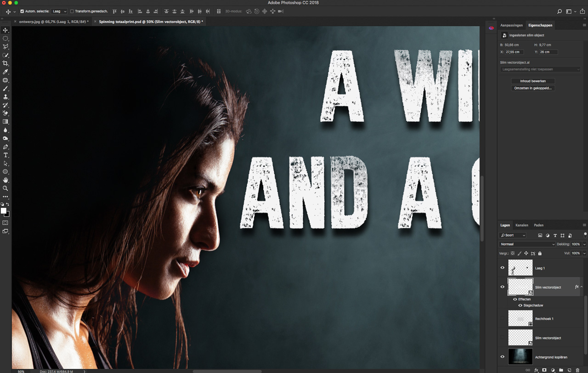Open the Lagen panel menu
The width and height of the screenshot is (588, 373).
pos(584,225)
